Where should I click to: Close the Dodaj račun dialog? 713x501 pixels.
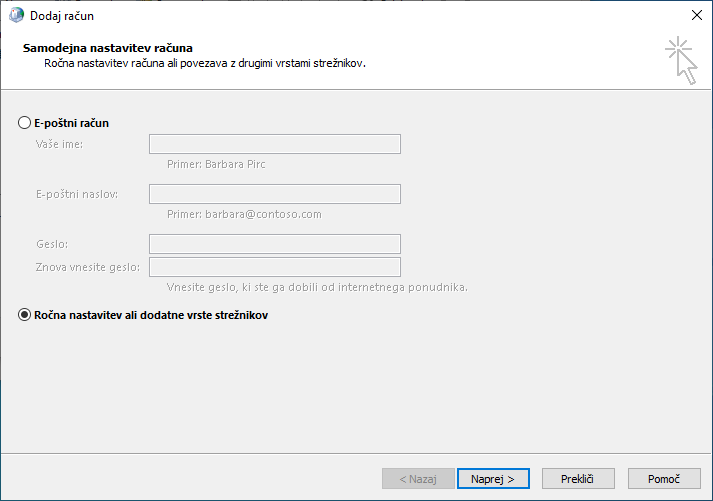coord(697,15)
